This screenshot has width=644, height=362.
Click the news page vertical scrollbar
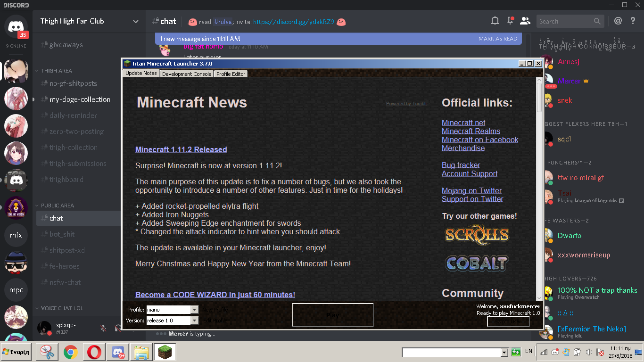(x=539, y=189)
